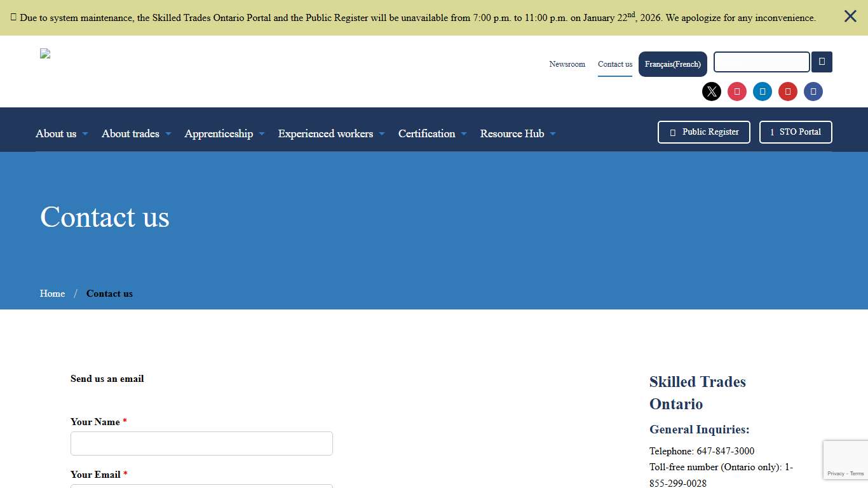
Task: Open the STO Portal button
Action: tap(795, 132)
